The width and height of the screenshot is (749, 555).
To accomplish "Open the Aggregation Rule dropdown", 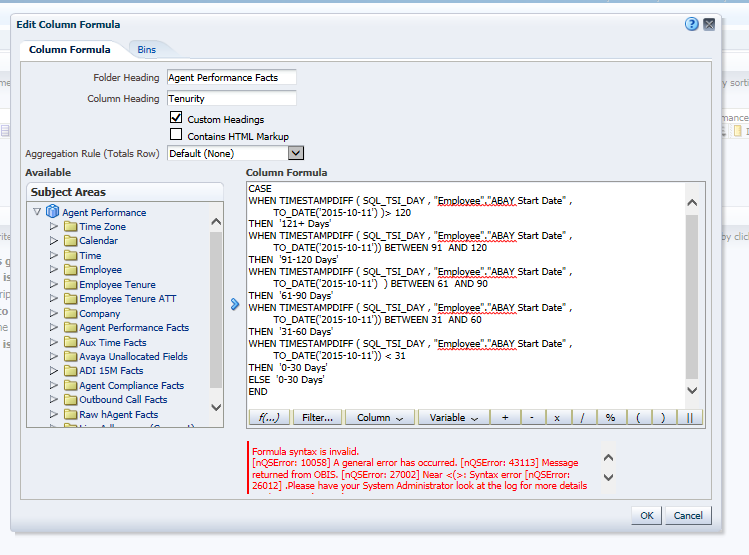I will click(x=295, y=153).
